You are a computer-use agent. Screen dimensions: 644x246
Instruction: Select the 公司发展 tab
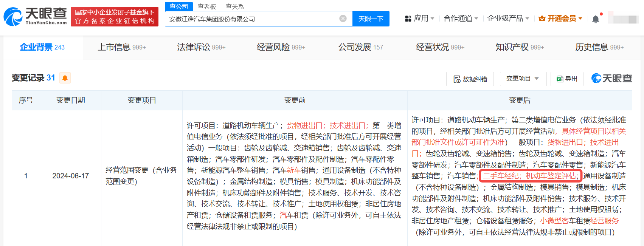coord(360,47)
